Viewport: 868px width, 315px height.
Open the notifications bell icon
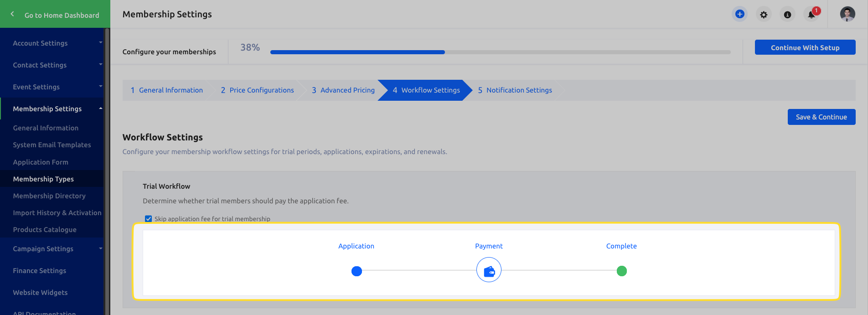tap(812, 14)
